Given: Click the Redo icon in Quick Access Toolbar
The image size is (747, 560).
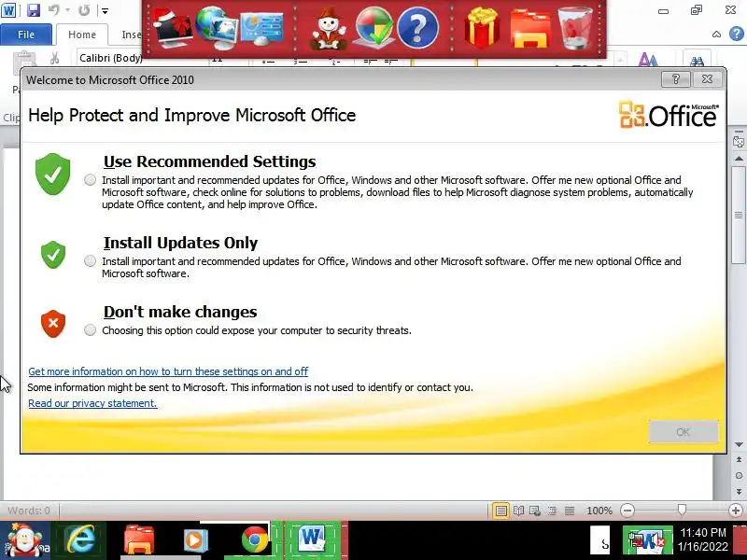Looking at the screenshot, I should pyautogui.click(x=84, y=10).
